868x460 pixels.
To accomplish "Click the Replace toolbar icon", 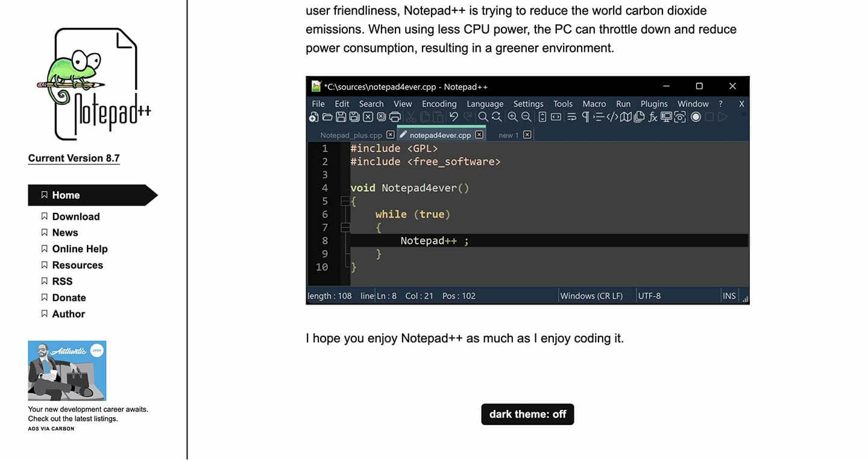I will 497,117.
